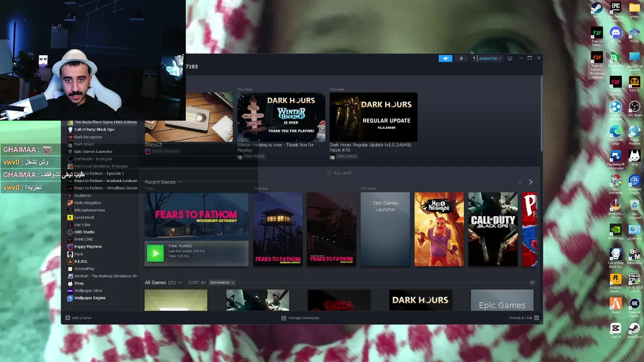Open OBS Studio desktop shortcut
The height and width of the screenshot is (362, 644).
click(634, 109)
